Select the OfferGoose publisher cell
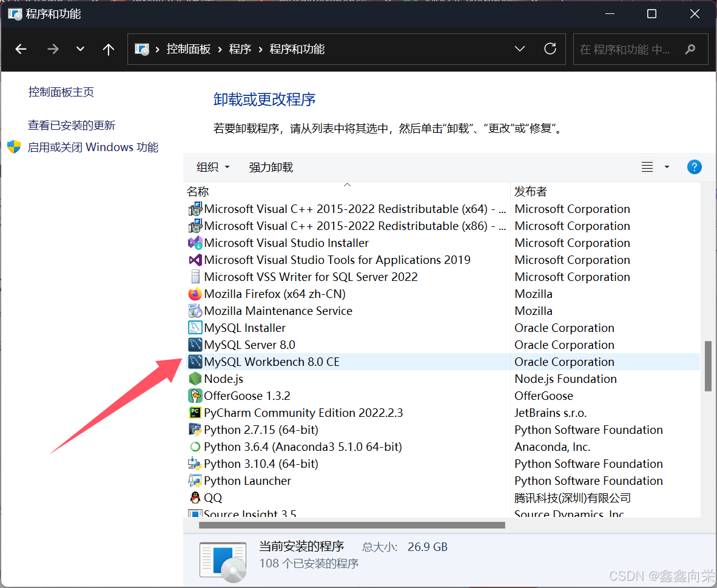 [544, 396]
